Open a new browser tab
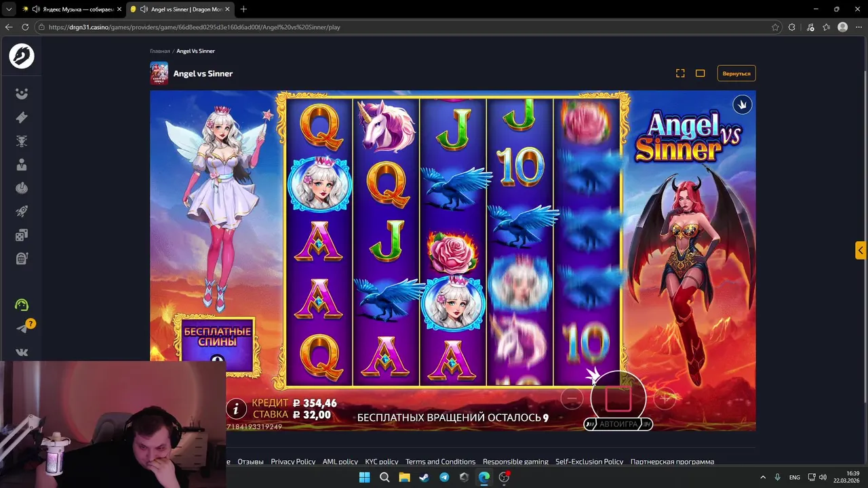 pyautogui.click(x=243, y=9)
